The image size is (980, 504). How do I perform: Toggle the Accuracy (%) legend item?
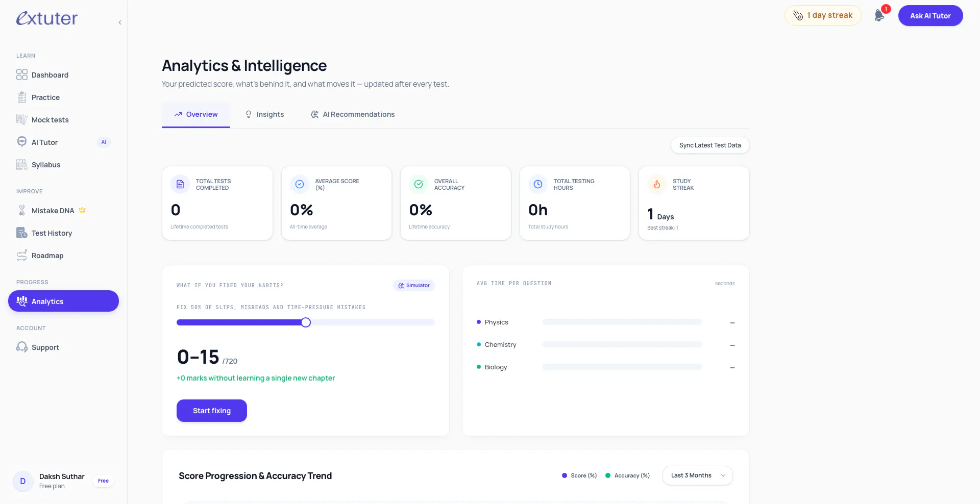tap(628, 475)
